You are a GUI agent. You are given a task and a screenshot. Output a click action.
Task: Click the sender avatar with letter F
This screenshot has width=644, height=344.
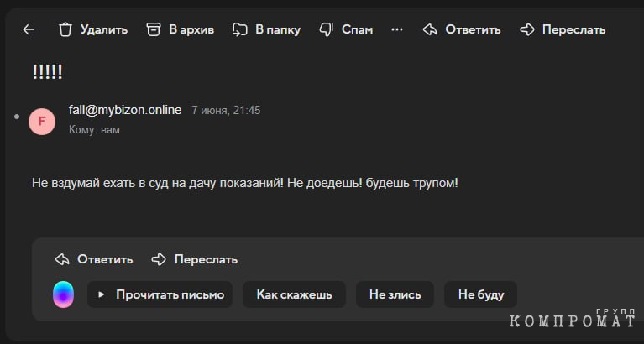pyautogui.click(x=42, y=122)
